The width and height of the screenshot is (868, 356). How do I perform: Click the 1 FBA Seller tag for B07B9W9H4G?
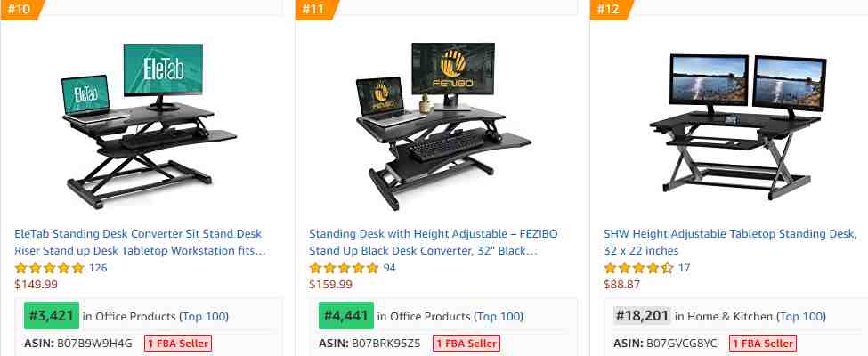(178, 344)
